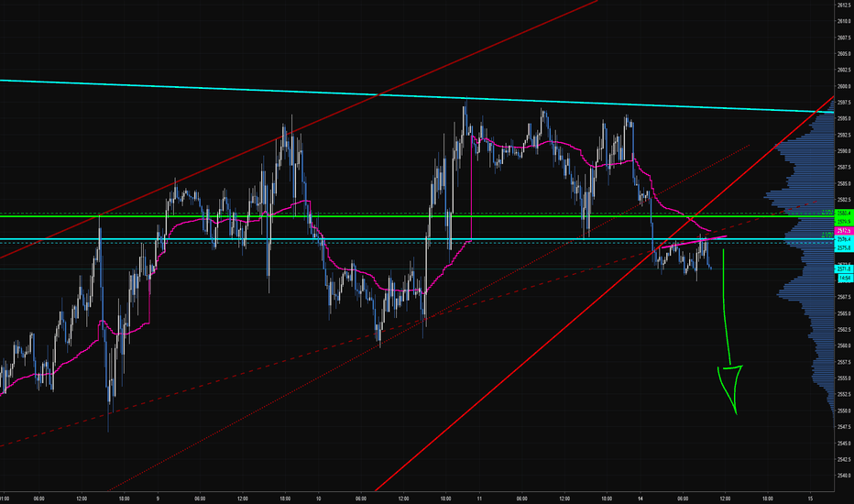
Task: Select the cyan 2571.8 current price tag
Action: click(x=844, y=269)
